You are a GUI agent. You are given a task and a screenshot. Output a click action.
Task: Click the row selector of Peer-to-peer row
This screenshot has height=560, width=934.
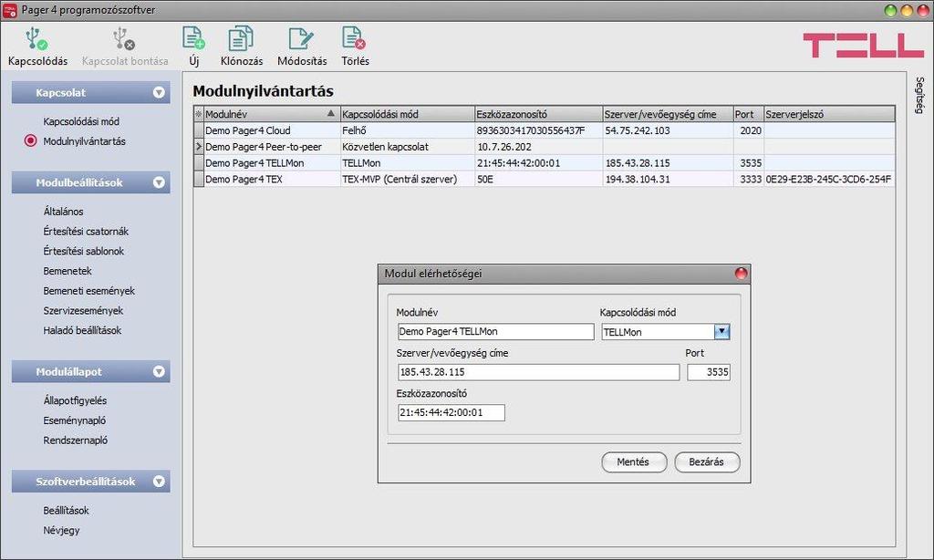coord(199,147)
